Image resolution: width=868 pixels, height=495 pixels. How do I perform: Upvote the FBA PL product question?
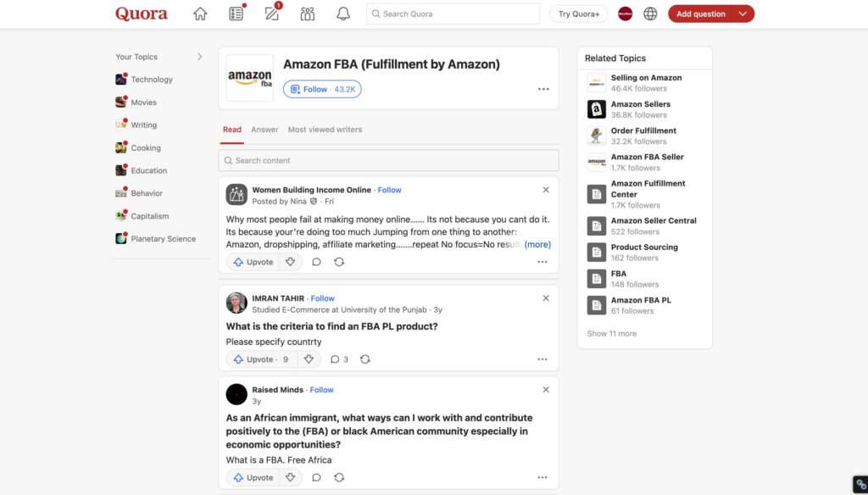[x=254, y=359]
